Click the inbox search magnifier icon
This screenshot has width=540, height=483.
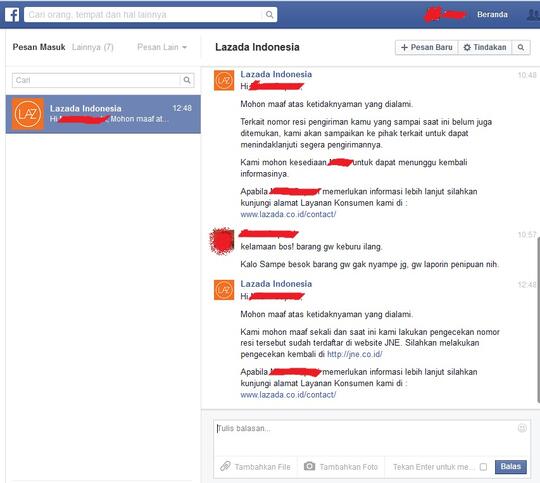click(x=187, y=80)
